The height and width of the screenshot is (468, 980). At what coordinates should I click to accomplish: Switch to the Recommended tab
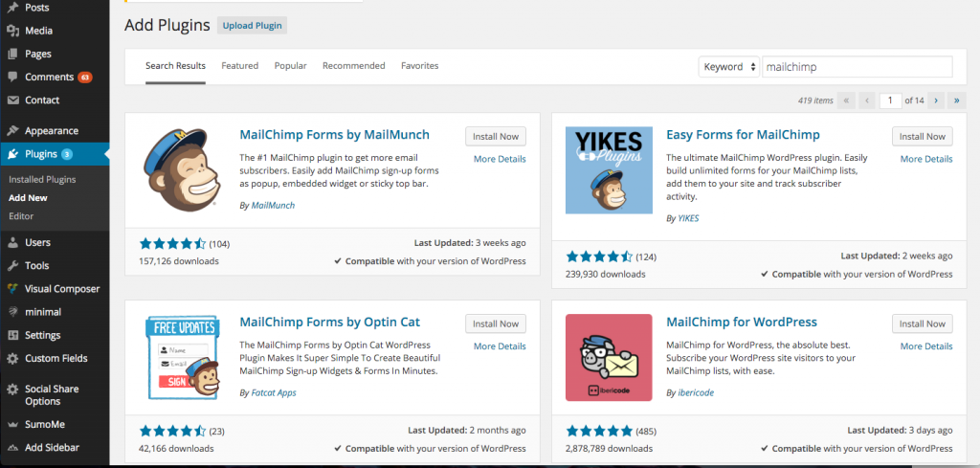click(x=354, y=66)
